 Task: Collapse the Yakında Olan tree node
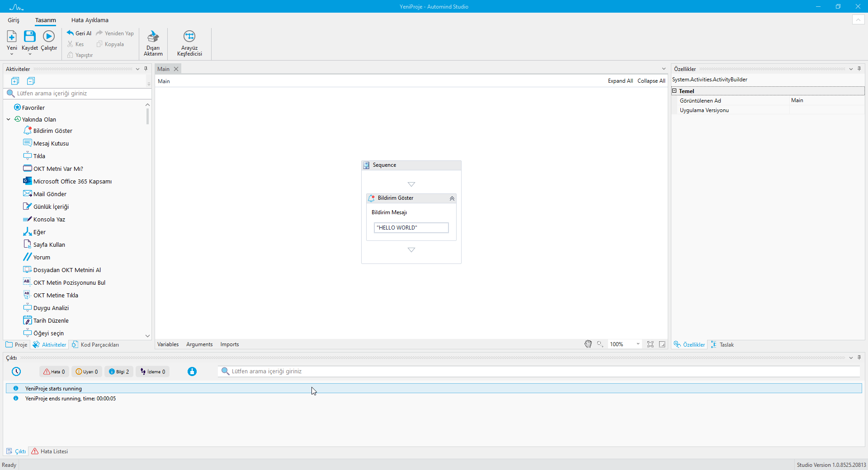click(x=9, y=120)
